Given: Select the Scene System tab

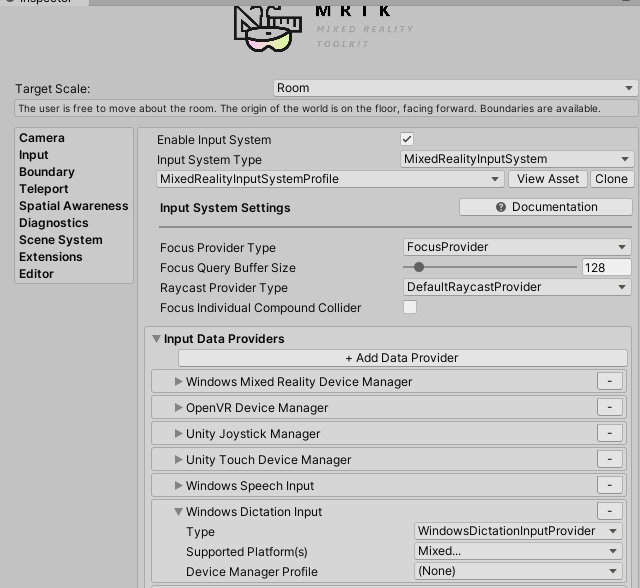Looking at the screenshot, I should [x=60, y=240].
